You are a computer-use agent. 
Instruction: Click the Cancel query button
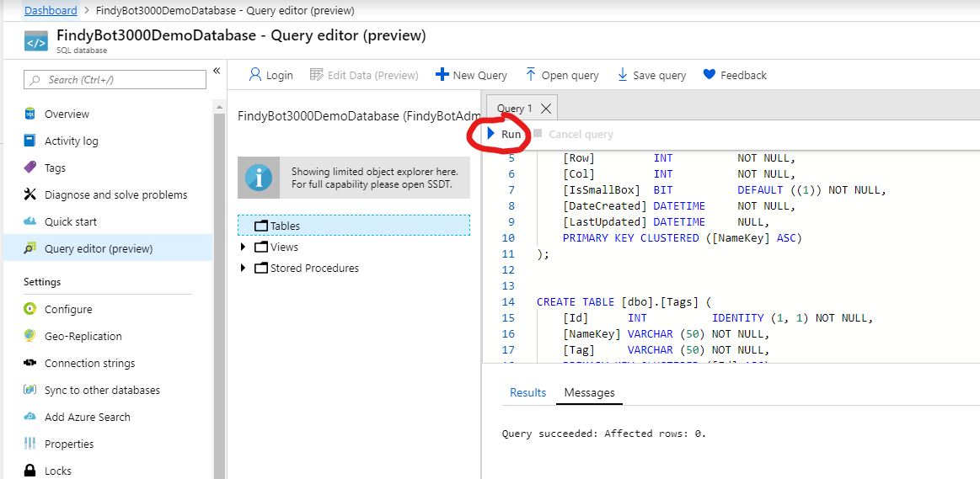pos(573,134)
